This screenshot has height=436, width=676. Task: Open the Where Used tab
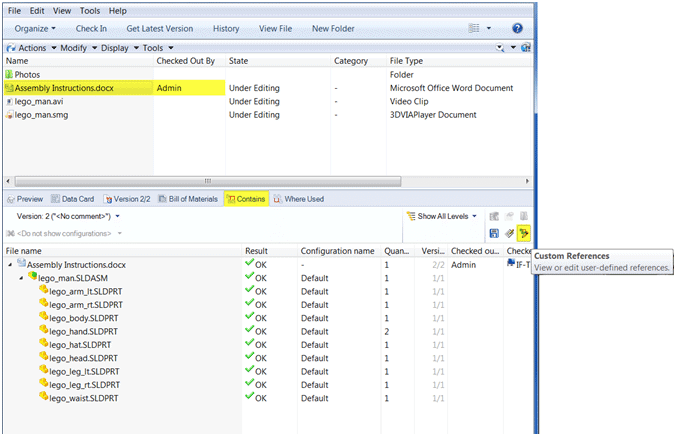[297, 199]
